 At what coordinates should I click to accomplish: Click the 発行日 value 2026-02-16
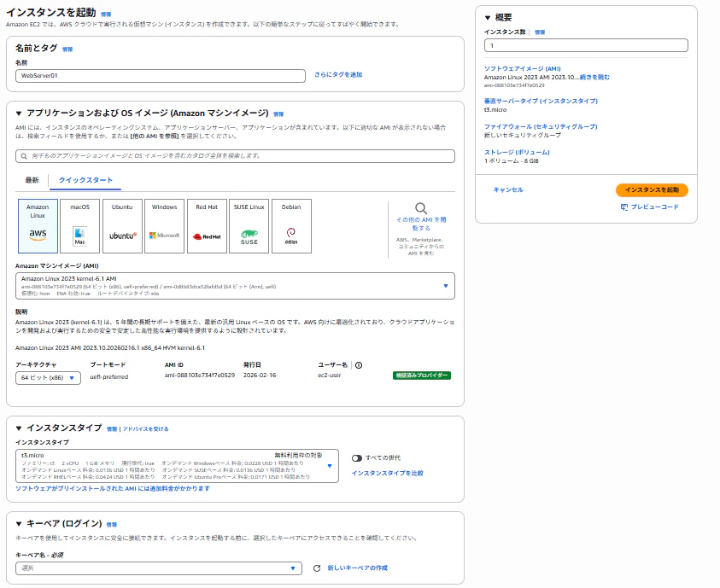[260, 376]
